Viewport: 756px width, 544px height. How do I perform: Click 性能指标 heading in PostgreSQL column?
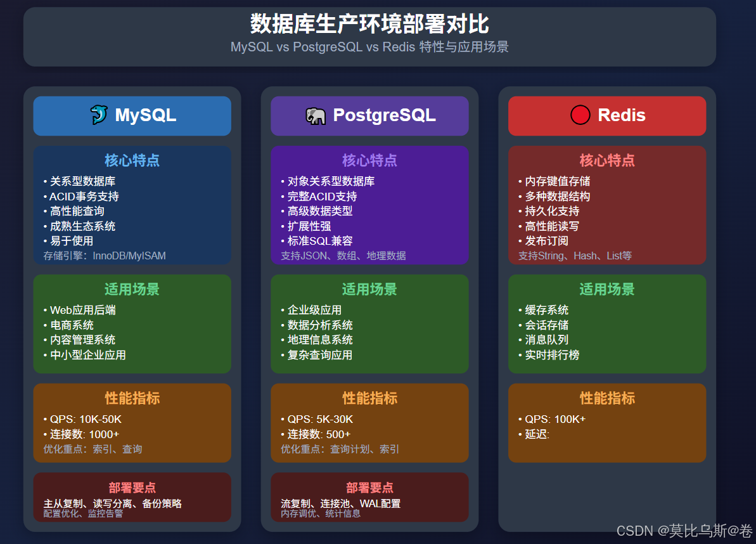coord(370,398)
